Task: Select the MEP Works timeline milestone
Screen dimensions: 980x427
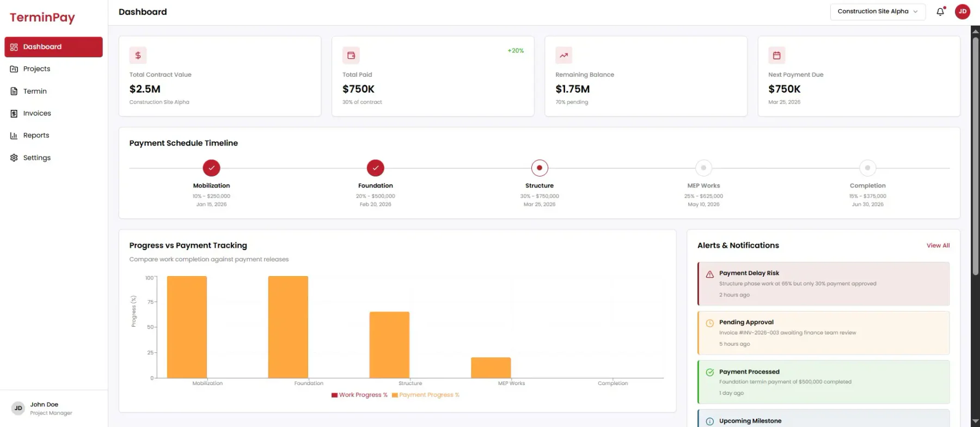Action: click(x=703, y=168)
